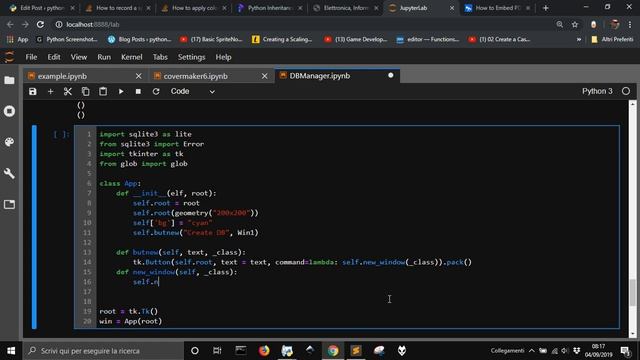The image size is (640, 360).
Task: Open the View menu
Action: click(79, 57)
